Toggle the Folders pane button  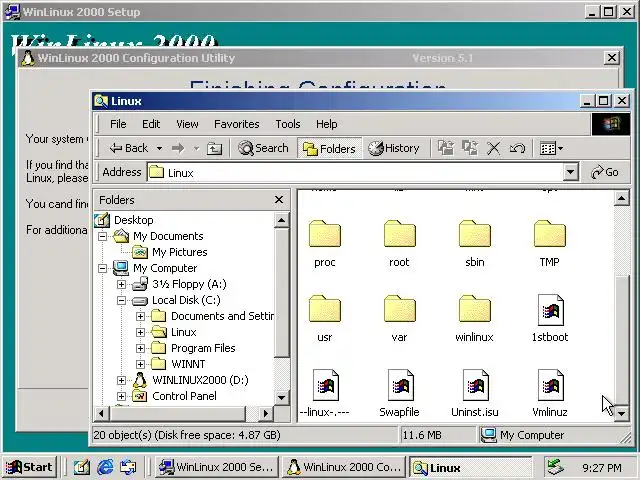(x=329, y=149)
